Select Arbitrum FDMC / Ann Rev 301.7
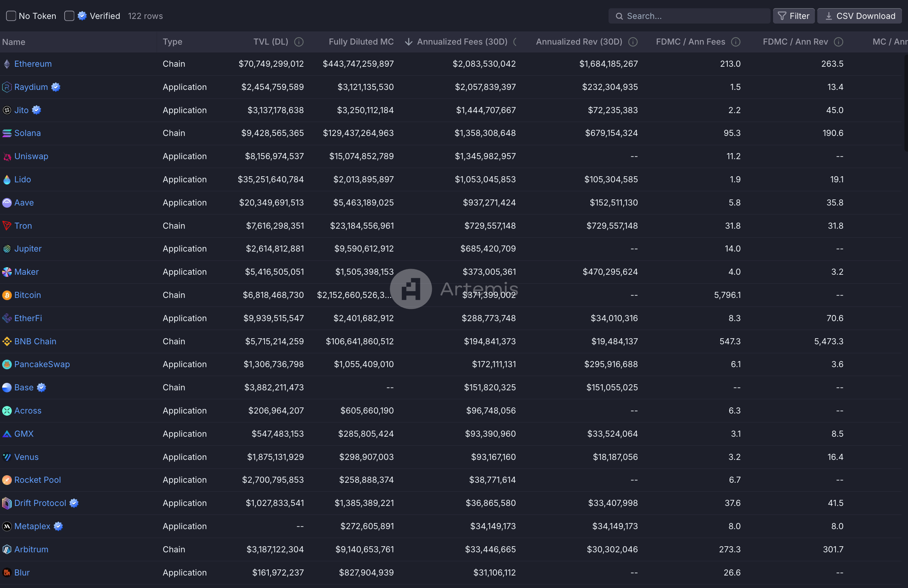The height and width of the screenshot is (588, 908). click(x=833, y=550)
